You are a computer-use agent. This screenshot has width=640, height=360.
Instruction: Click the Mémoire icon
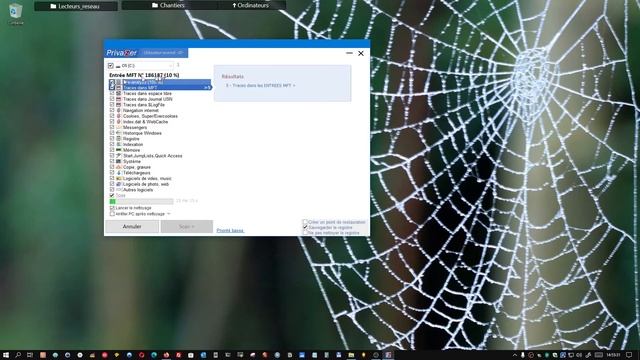pyautogui.click(x=119, y=150)
